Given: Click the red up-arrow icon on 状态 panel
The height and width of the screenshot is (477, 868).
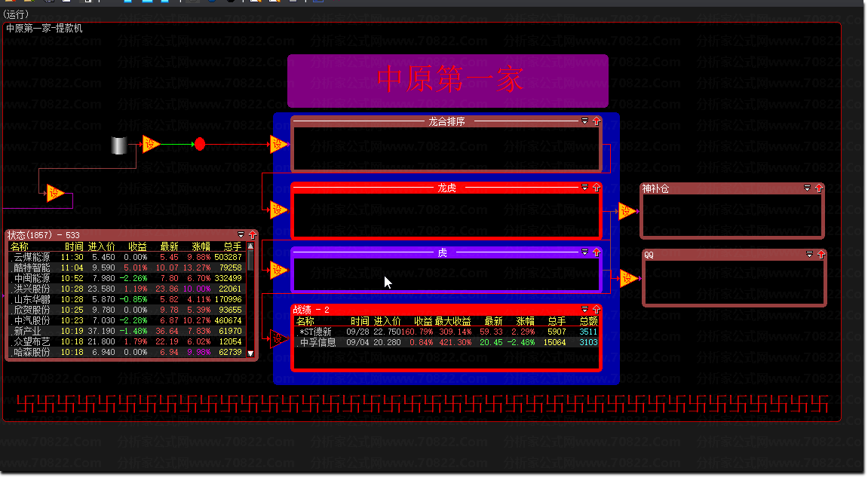Looking at the screenshot, I should pyautogui.click(x=253, y=234).
